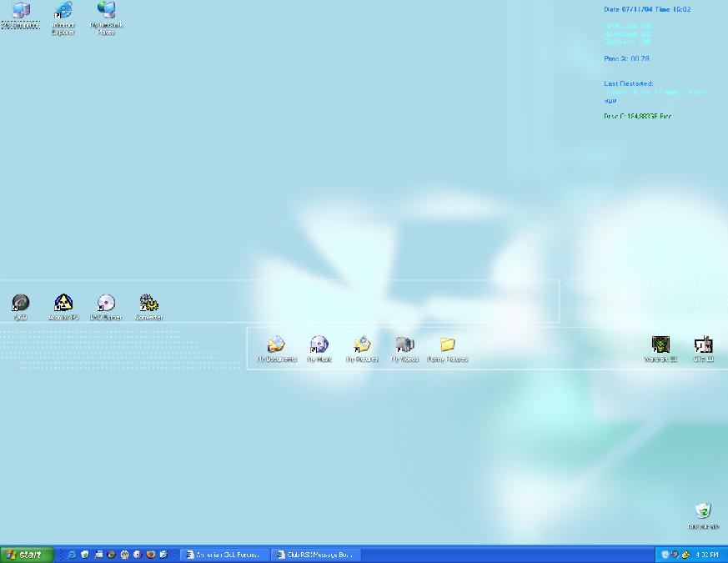Switch to the American Civil Forums taskbar window

tap(223, 555)
